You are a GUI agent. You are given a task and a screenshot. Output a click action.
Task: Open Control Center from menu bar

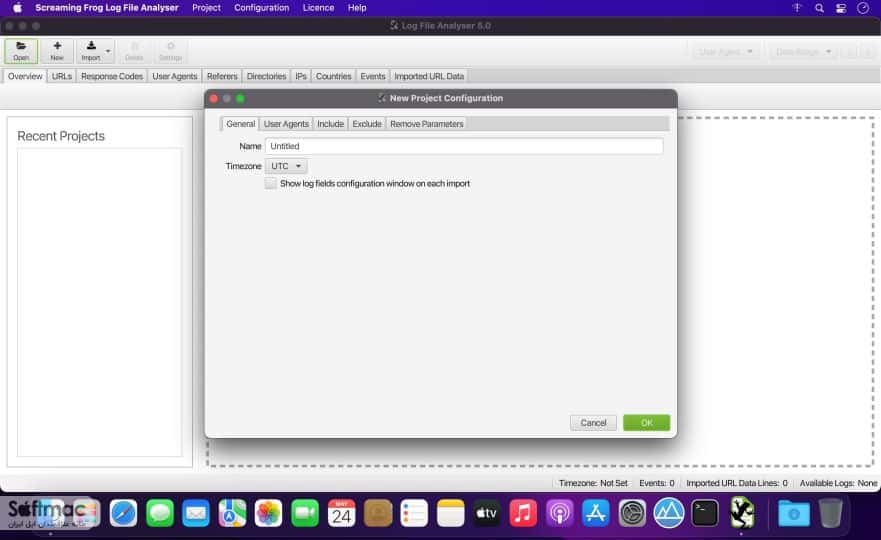[x=841, y=8]
